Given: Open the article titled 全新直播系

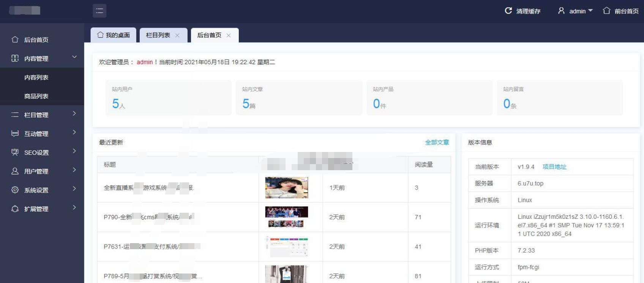Looking at the screenshot, I should click(x=149, y=188).
